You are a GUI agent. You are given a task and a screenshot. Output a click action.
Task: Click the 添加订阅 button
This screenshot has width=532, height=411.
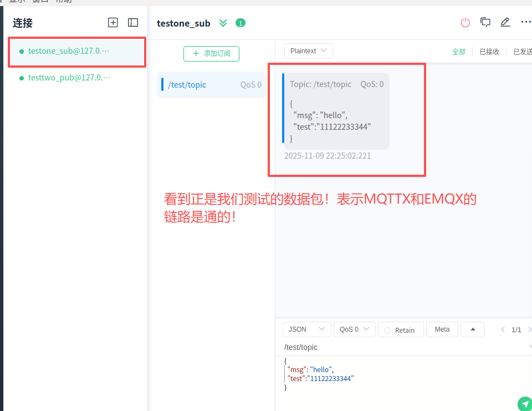(211, 54)
